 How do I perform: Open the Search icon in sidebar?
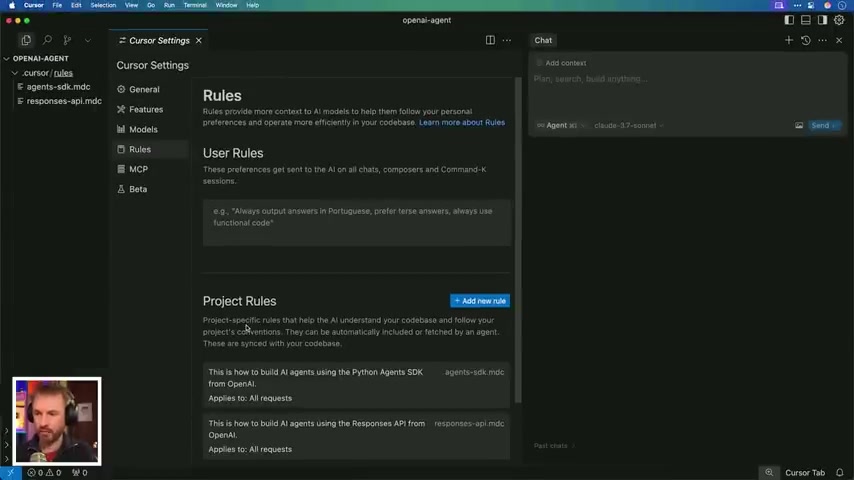[47, 40]
